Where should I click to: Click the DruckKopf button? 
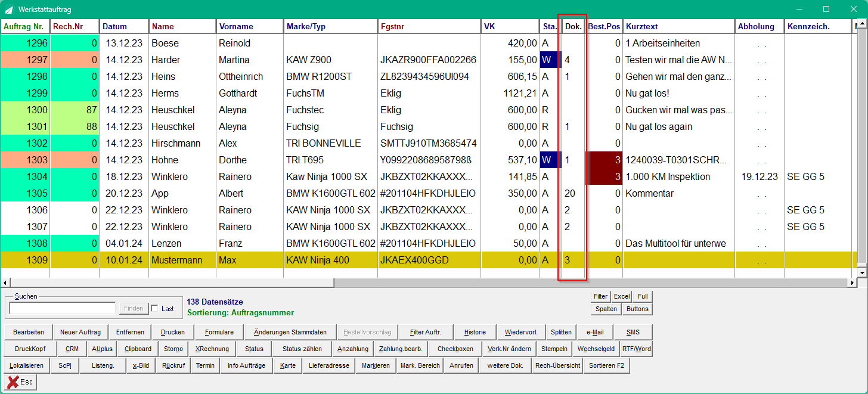(x=30, y=349)
